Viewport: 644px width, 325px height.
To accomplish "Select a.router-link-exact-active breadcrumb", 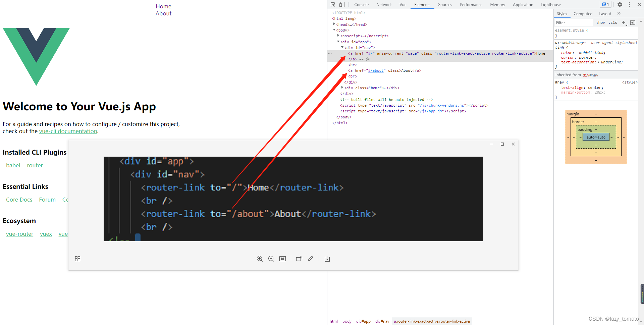I will pyautogui.click(x=432, y=321).
